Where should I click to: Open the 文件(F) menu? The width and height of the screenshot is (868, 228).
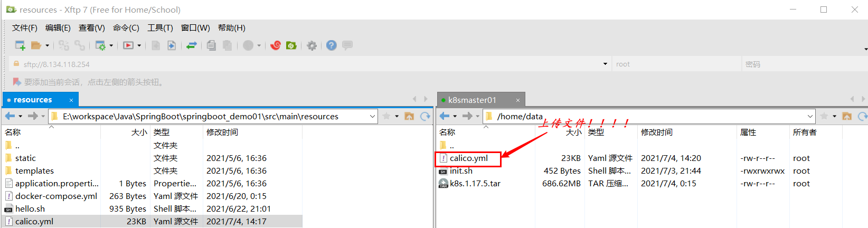pos(25,27)
